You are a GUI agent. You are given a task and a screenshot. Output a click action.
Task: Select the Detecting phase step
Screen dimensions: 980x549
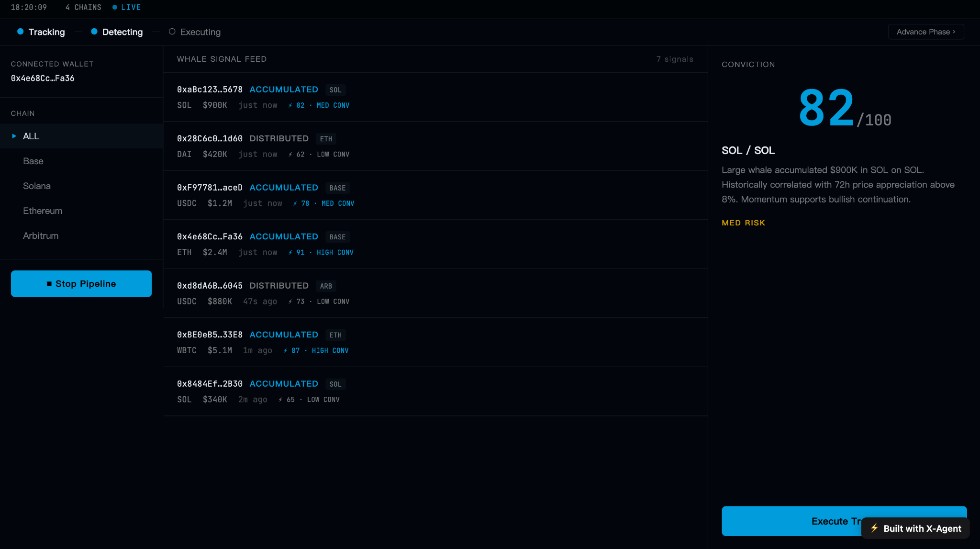point(117,32)
